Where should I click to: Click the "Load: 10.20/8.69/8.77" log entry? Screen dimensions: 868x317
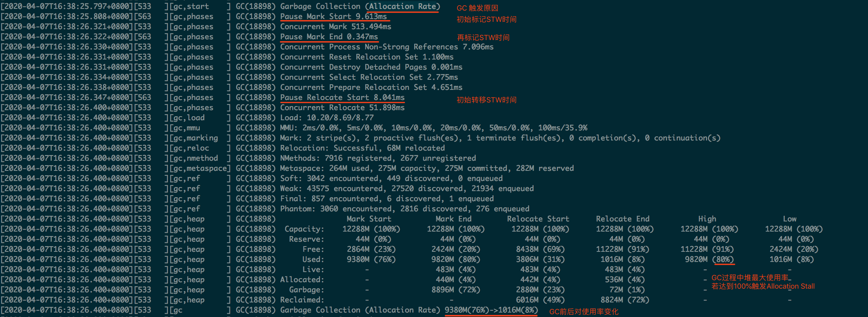pyautogui.click(x=327, y=118)
